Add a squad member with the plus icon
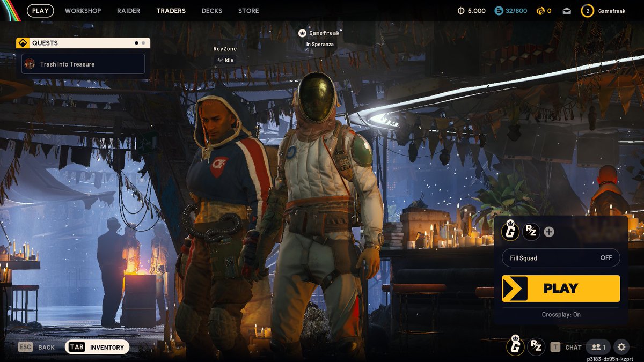This screenshot has height=362, width=644. click(x=549, y=232)
